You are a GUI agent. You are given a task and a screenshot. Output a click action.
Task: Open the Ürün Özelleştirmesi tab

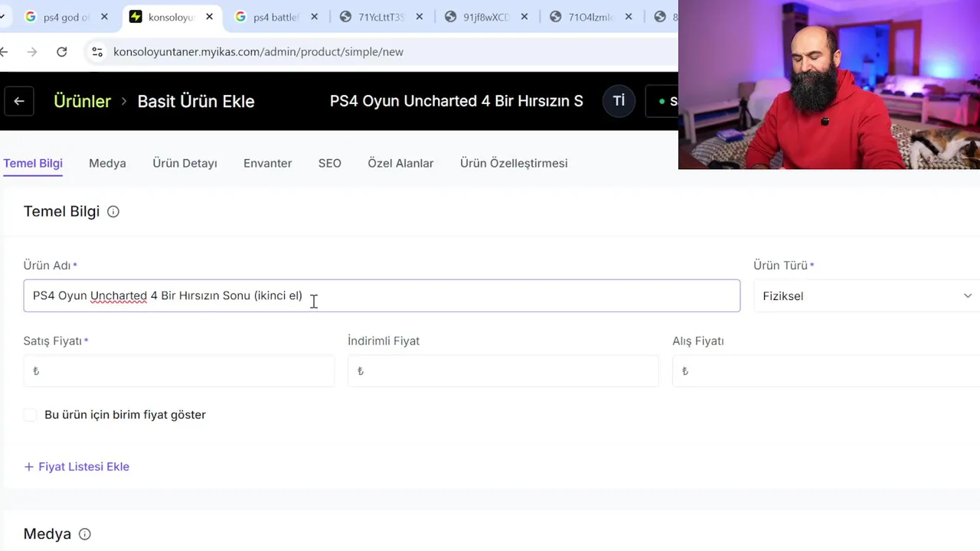514,163
